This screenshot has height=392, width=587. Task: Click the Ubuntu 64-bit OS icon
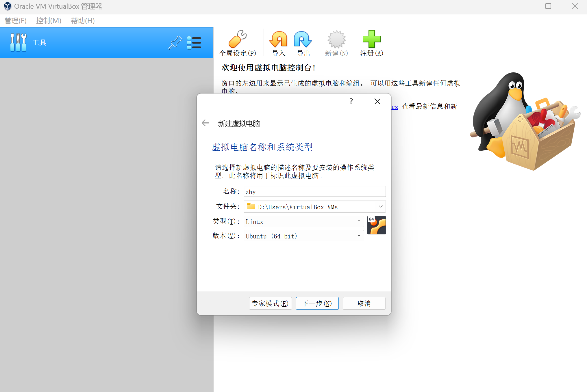point(377,225)
